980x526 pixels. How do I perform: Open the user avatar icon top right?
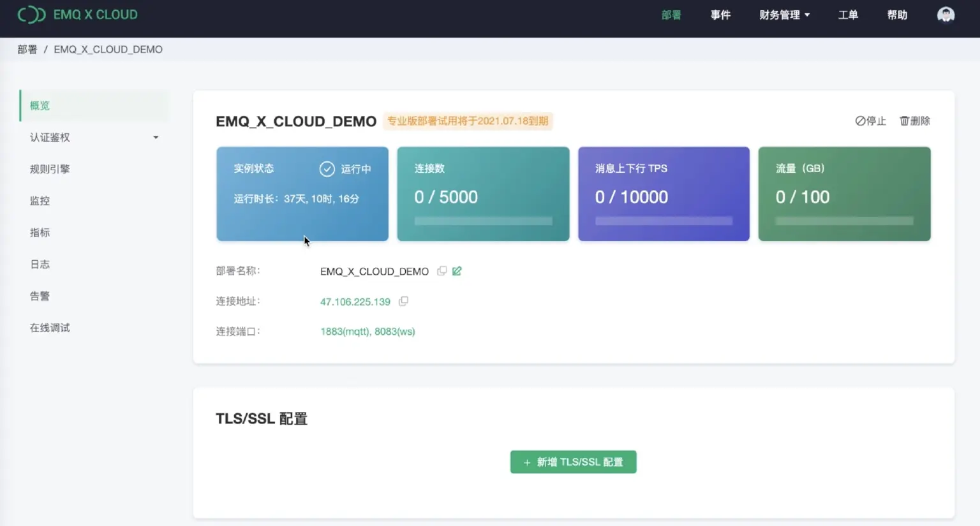pyautogui.click(x=946, y=14)
